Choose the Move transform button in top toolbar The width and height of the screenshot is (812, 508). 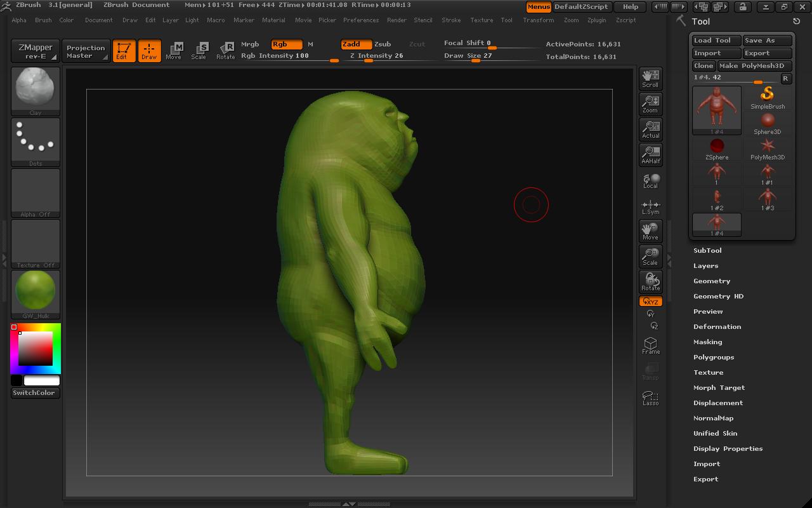click(174, 51)
